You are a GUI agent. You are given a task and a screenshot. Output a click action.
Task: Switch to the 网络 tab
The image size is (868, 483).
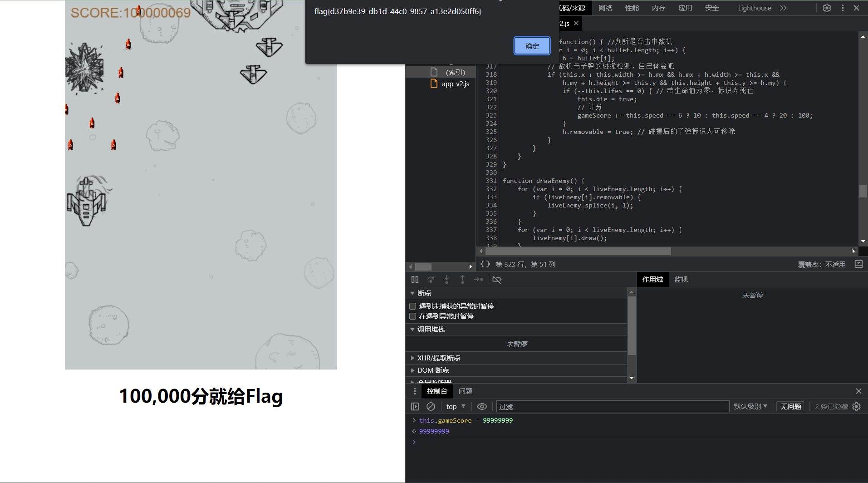click(x=605, y=8)
